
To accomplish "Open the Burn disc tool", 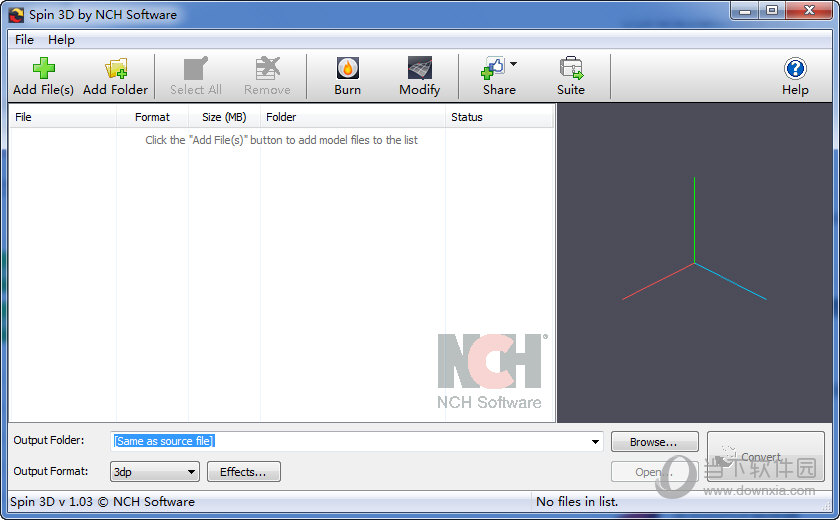I will [x=348, y=69].
